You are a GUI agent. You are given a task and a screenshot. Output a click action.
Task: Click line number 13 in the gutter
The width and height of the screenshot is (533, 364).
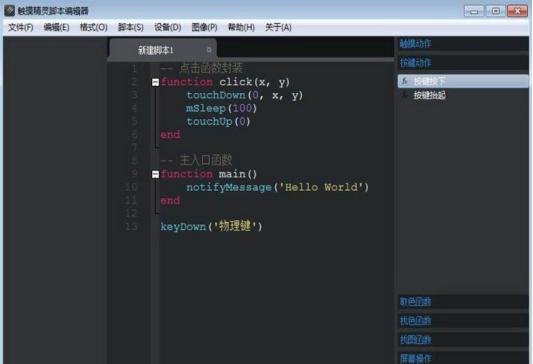point(131,226)
